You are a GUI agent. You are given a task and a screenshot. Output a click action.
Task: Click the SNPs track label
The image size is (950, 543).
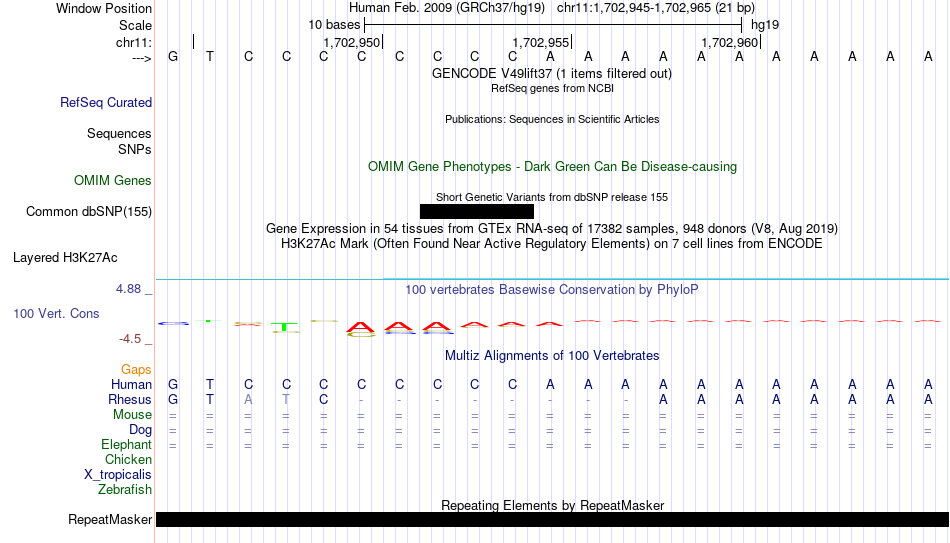[x=135, y=149]
